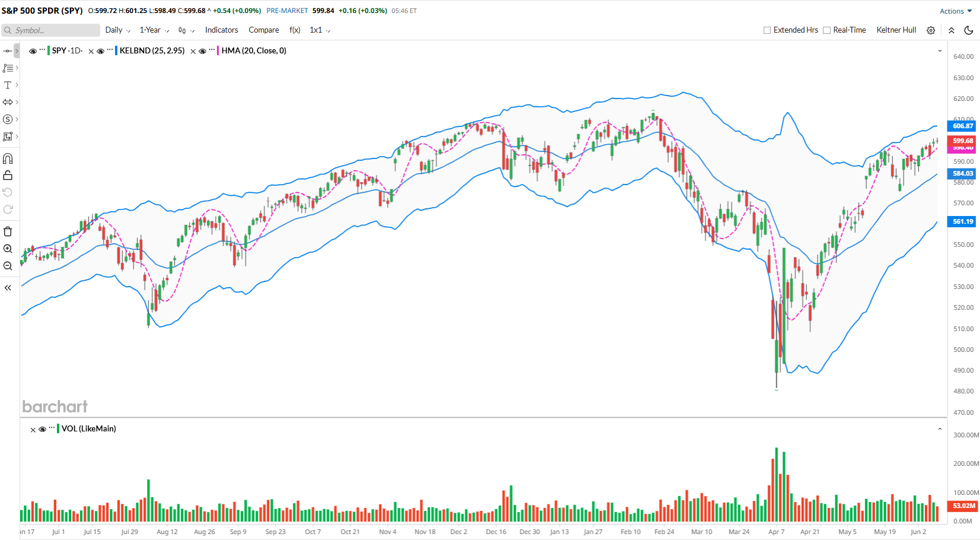Click the lock drawings icon
This screenshot has width=980, height=540.
(8, 175)
